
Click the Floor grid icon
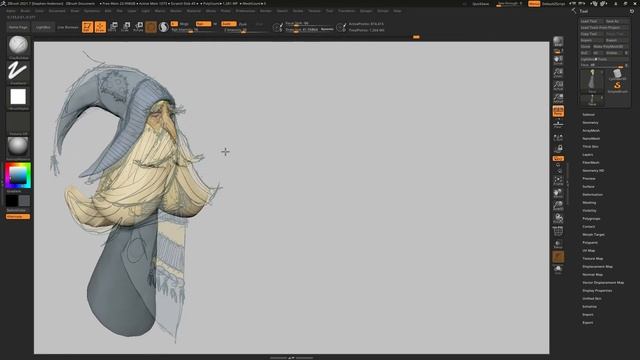pos(558,124)
